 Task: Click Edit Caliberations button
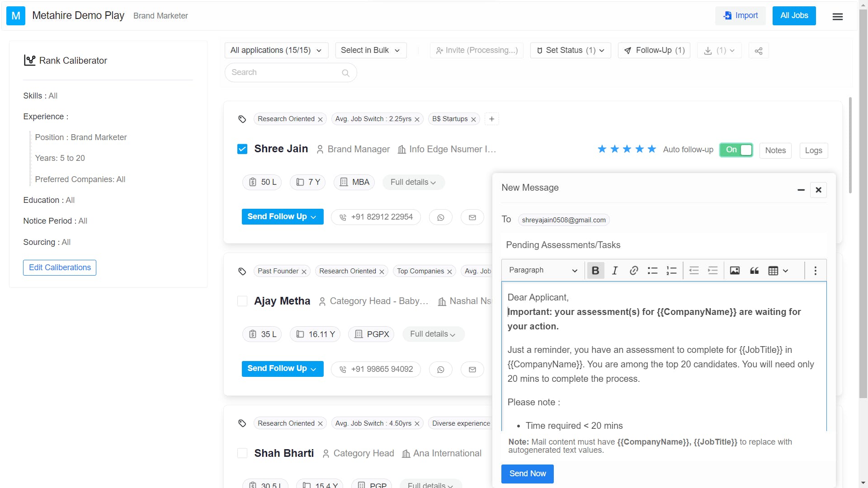tap(60, 267)
